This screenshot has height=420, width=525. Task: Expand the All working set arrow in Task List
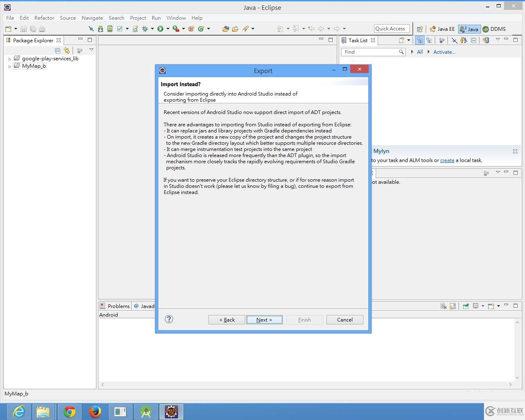412,52
